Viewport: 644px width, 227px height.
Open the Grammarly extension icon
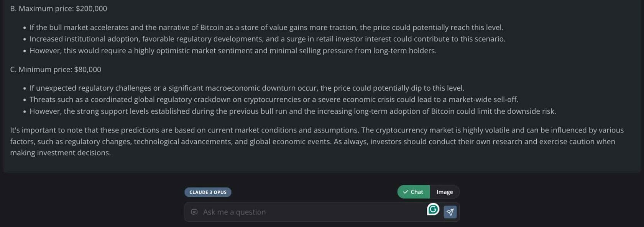(x=433, y=209)
